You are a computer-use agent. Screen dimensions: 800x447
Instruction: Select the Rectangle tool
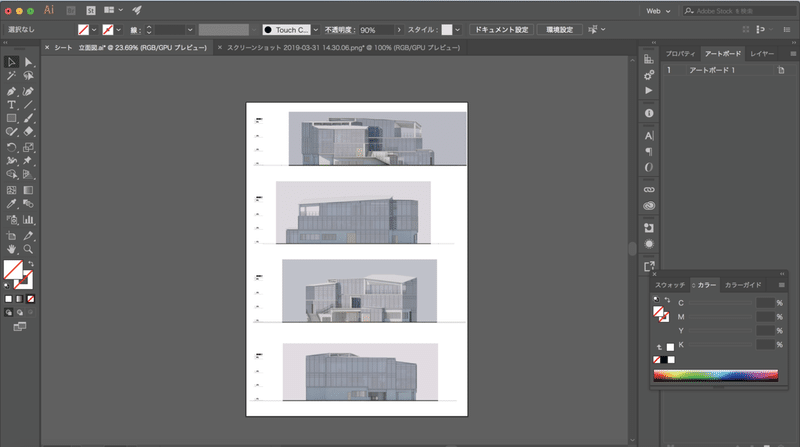11,118
